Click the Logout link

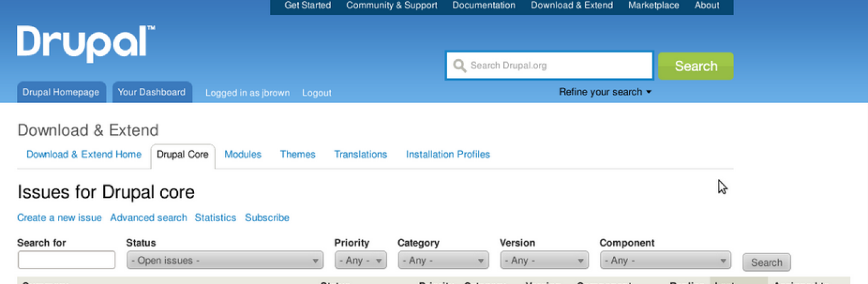click(x=316, y=93)
